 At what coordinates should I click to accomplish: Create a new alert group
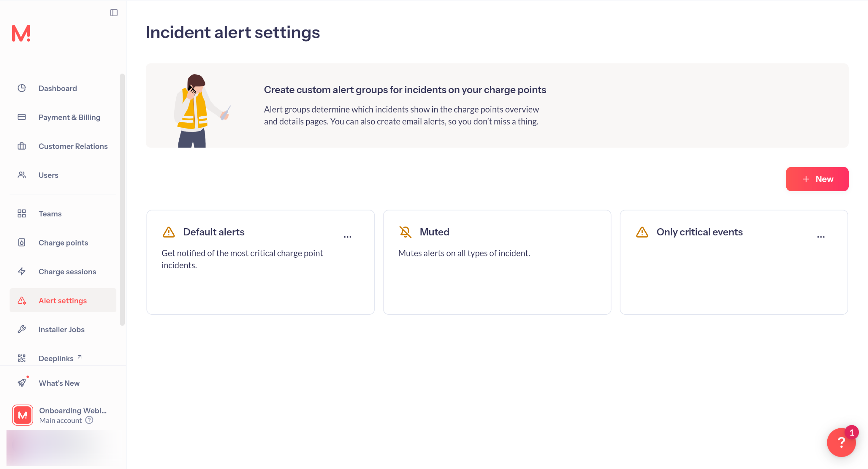coord(817,179)
